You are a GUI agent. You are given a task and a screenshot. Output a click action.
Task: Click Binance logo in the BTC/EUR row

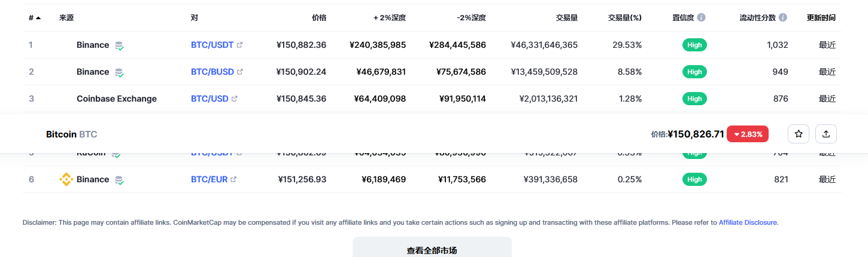click(x=66, y=179)
